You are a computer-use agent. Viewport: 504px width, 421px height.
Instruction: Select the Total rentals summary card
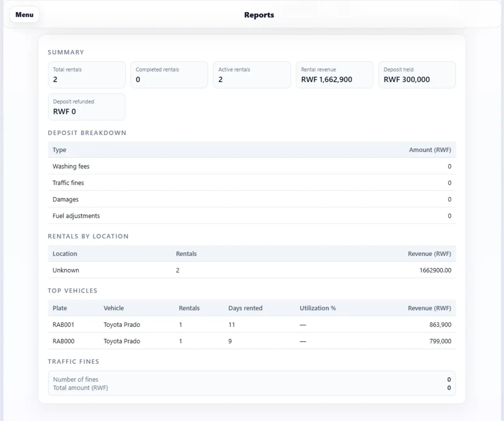(87, 75)
